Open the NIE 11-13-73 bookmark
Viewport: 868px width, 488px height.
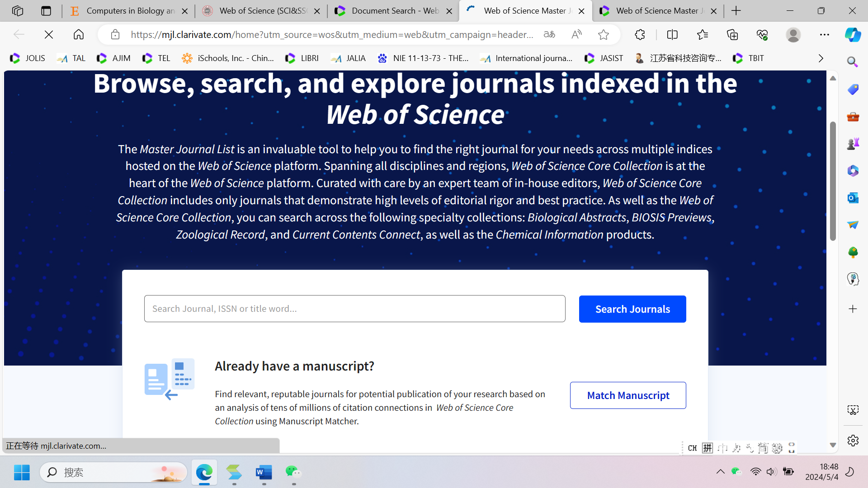click(x=423, y=58)
